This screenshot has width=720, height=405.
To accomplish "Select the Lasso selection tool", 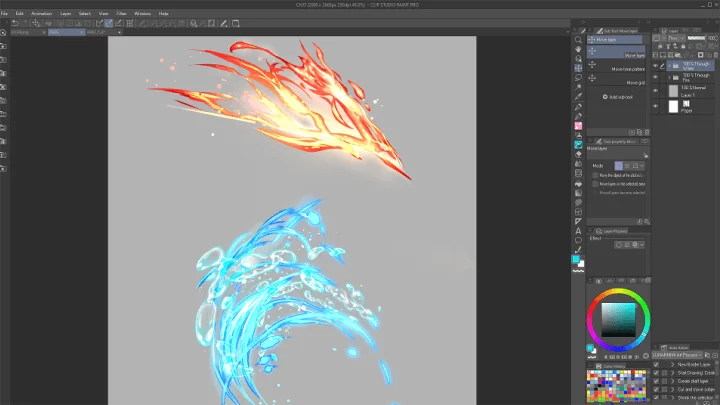I will click(578, 78).
